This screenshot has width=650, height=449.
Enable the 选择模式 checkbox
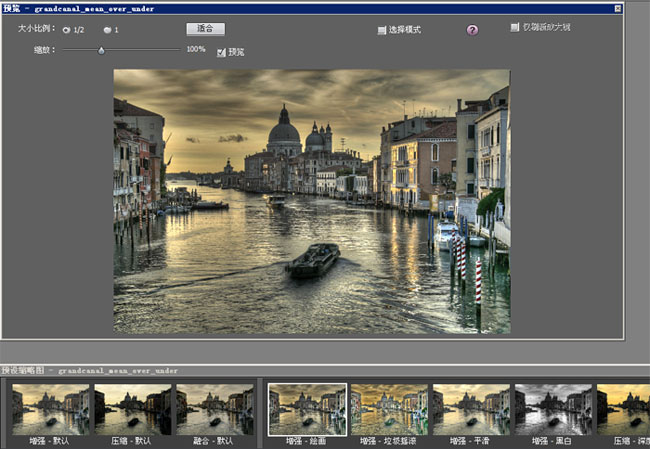[382, 30]
